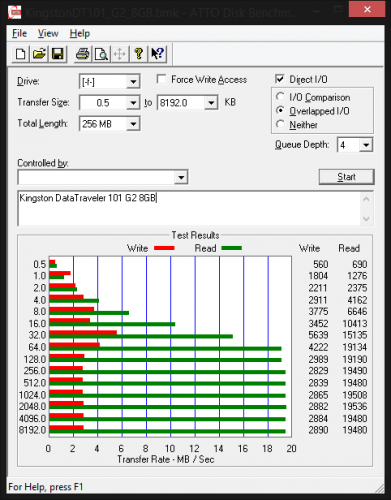The image size is (391, 500).
Task: Click the green read bar for 8192.0
Action: coord(167,431)
